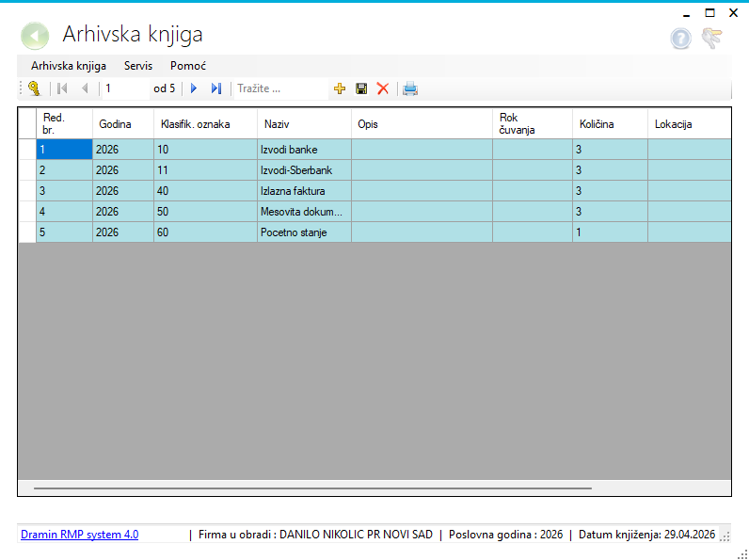This screenshot has height=560, width=749.
Task: Sort by Rok čuvanja column header
Action: pos(533,123)
